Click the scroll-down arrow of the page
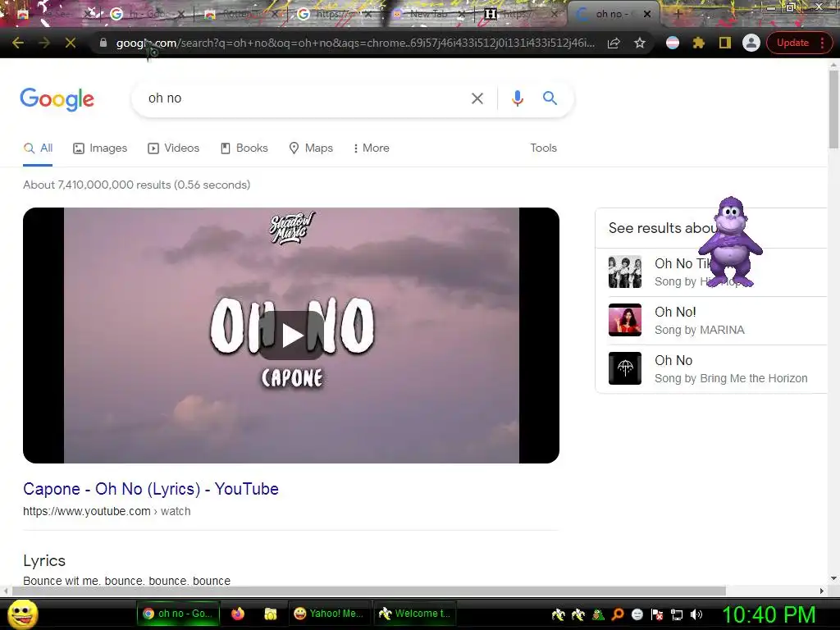Viewport: 840px width, 630px height. coord(833,578)
